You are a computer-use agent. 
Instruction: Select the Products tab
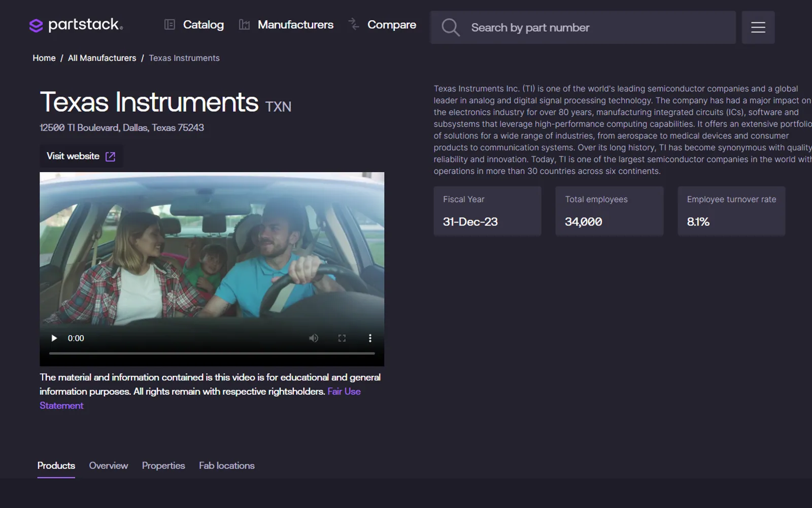pyautogui.click(x=56, y=466)
